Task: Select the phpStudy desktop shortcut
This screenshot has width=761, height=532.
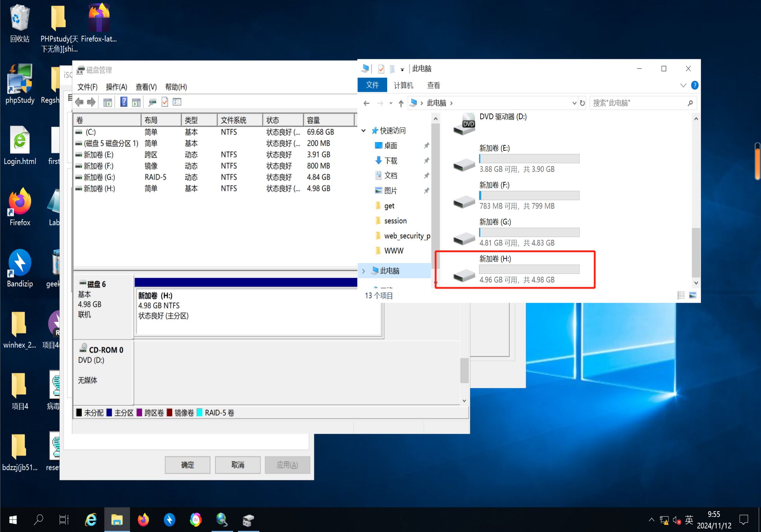Action: pos(20,84)
